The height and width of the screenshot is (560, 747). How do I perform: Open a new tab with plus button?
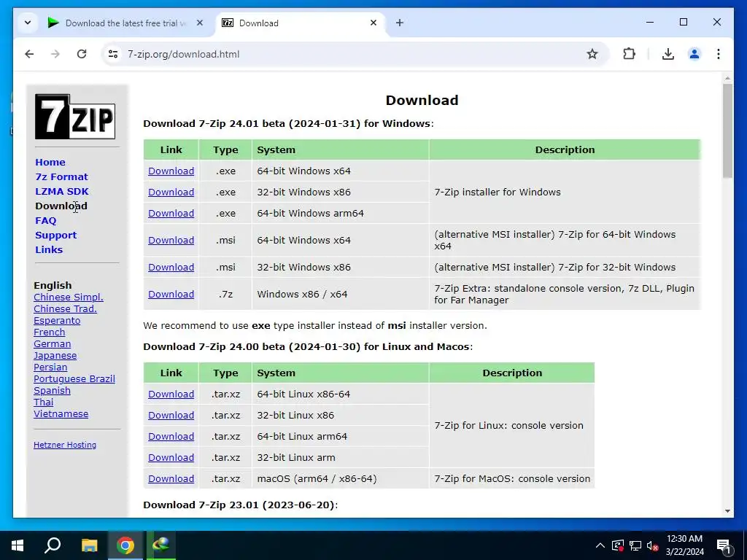click(400, 23)
